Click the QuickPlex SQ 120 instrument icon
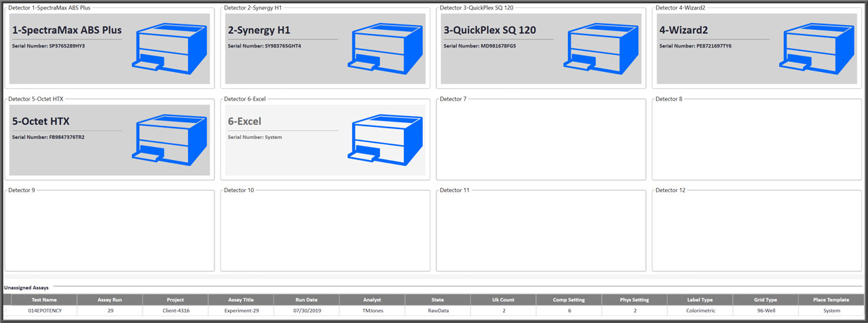The width and height of the screenshot is (868, 323). (601, 49)
